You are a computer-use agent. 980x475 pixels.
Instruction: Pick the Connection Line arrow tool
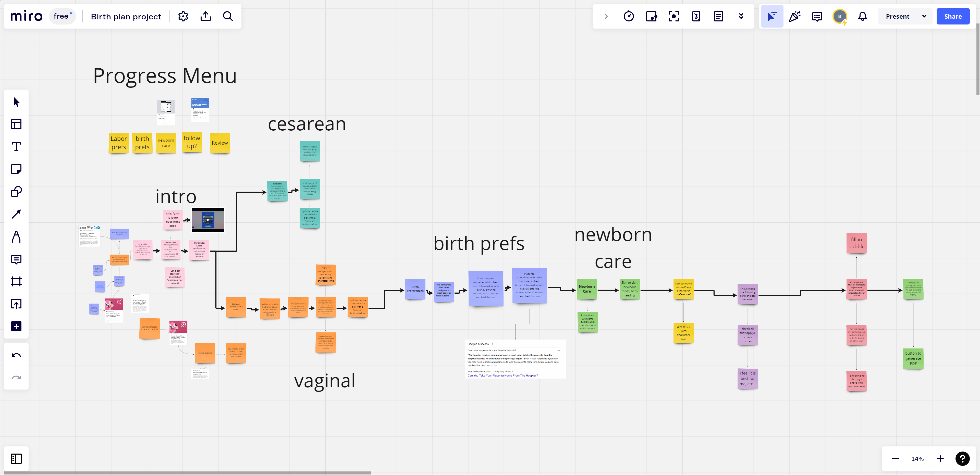pos(16,214)
